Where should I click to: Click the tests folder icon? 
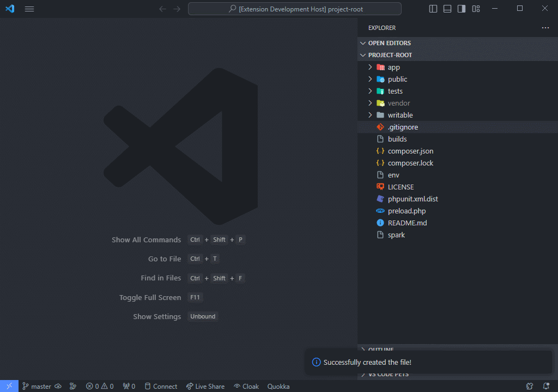pyautogui.click(x=380, y=91)
